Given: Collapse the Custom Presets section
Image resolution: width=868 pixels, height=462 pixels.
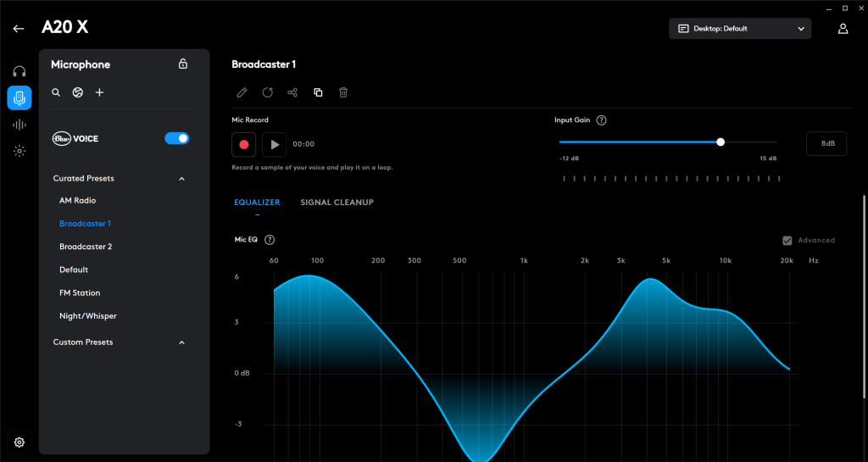Looking at the screenshot, I should [181, 342].
